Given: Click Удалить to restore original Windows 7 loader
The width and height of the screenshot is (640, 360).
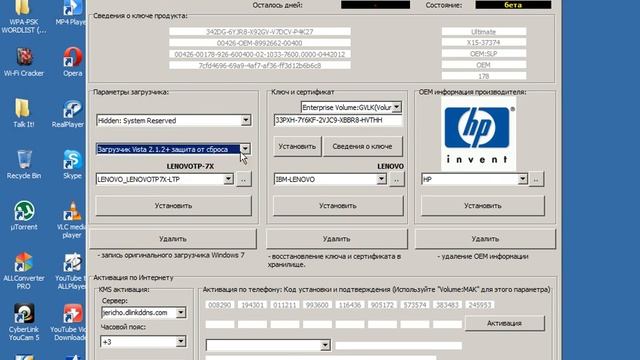Looking at the screenshot, I should click(173, 239).
